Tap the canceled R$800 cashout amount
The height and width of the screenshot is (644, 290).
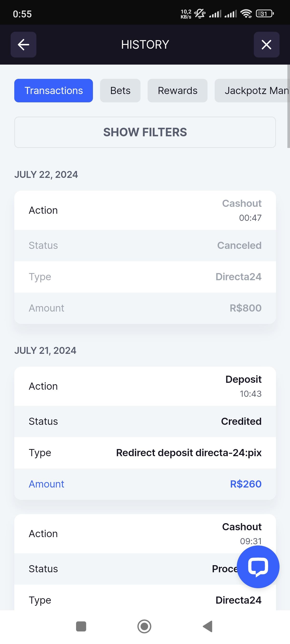[246, 308]
